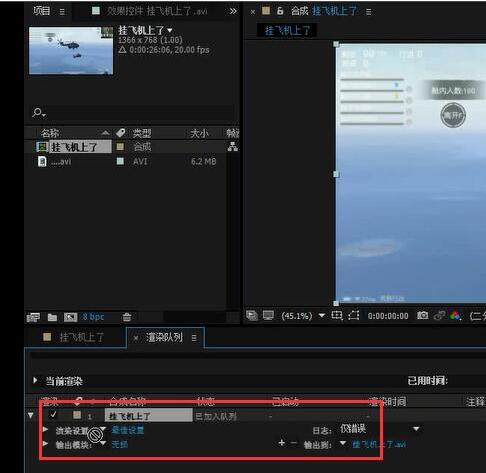This screenshot has height=473, width=486.
Task: Open the 输出模块 template dropdown arrow
Action: [x=103, y=443]
